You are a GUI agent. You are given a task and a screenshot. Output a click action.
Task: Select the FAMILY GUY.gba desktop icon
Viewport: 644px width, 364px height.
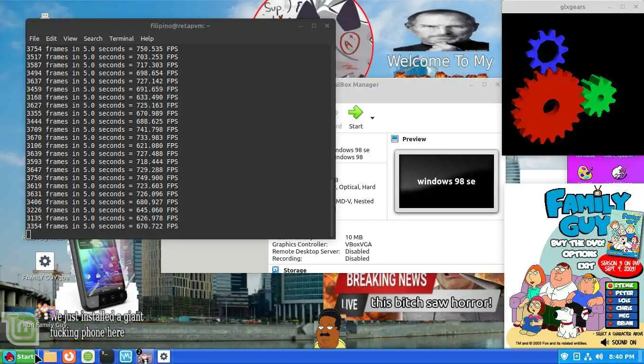pos(45,266)
